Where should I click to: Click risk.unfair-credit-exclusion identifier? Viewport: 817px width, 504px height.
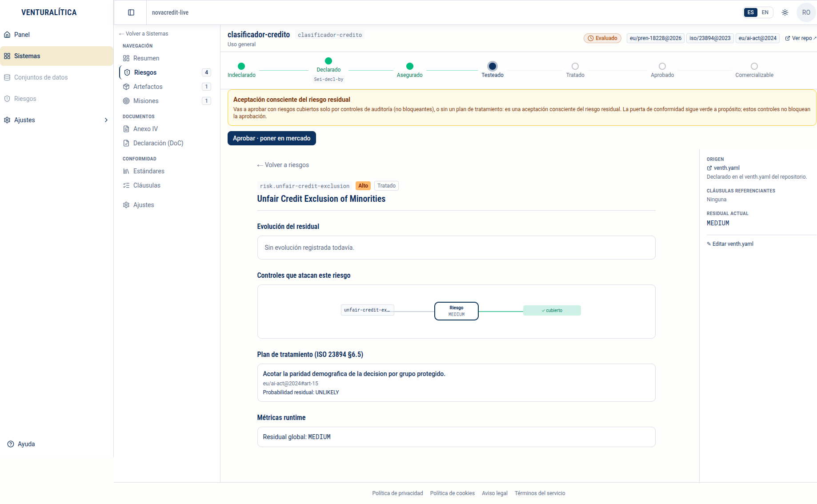(x=305, y=186)
